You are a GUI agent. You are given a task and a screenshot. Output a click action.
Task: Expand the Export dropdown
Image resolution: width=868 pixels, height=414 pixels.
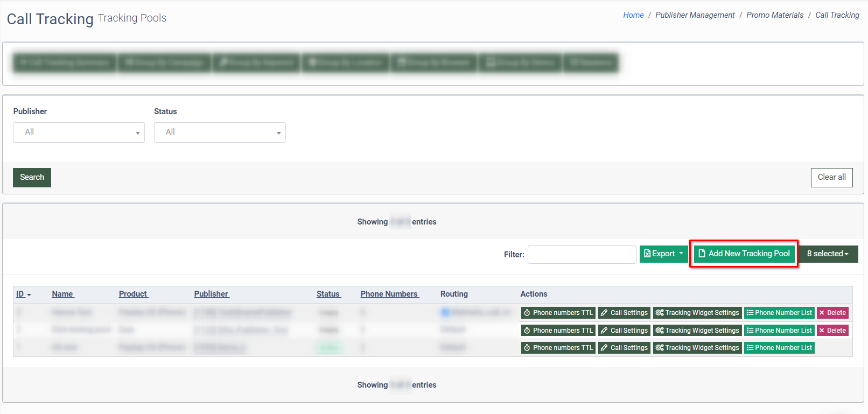(x=663, y=254)
